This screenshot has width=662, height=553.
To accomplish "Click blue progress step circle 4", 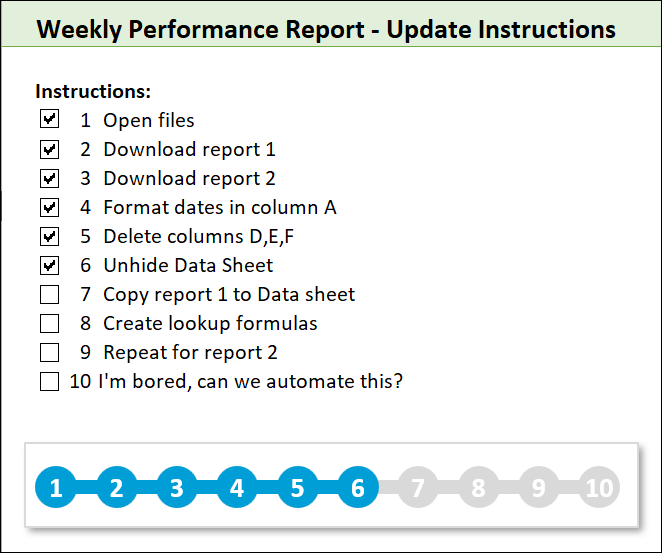I will click(x=237, y=488).
